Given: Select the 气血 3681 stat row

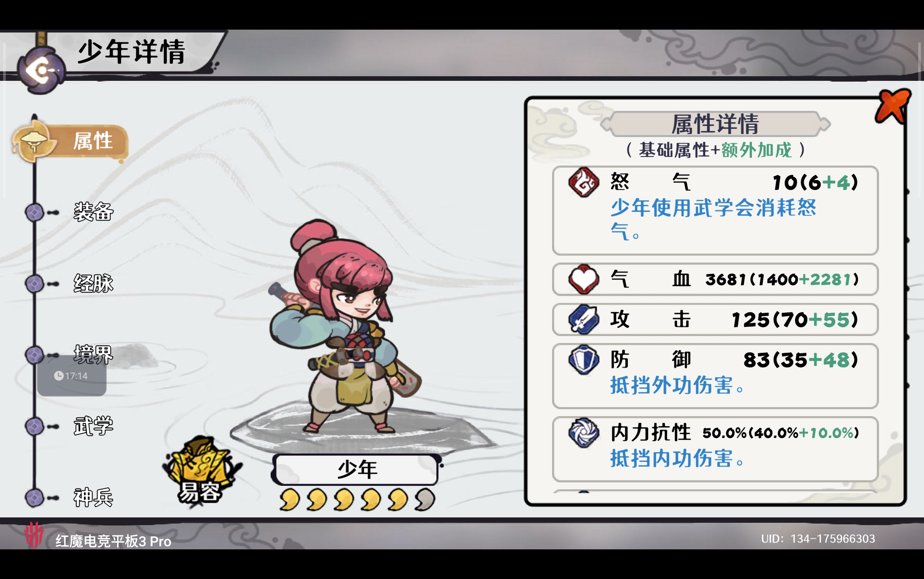Looking at the screenshot, I should pyautogui.click(x=715, y=279).
